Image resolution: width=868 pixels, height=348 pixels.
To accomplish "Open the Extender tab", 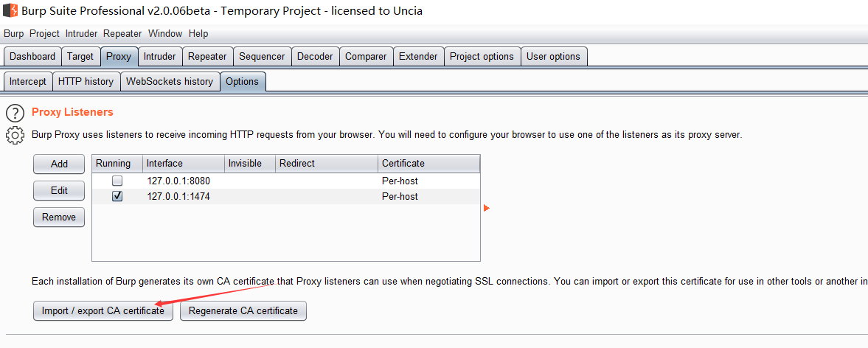I will (418, 57).
